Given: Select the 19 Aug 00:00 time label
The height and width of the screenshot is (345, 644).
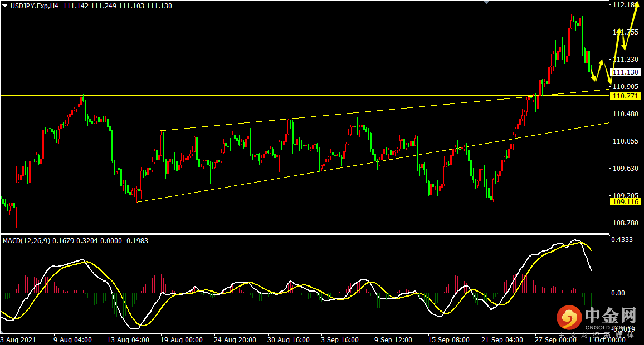Looking at the screenshot, I should [182, 339].
